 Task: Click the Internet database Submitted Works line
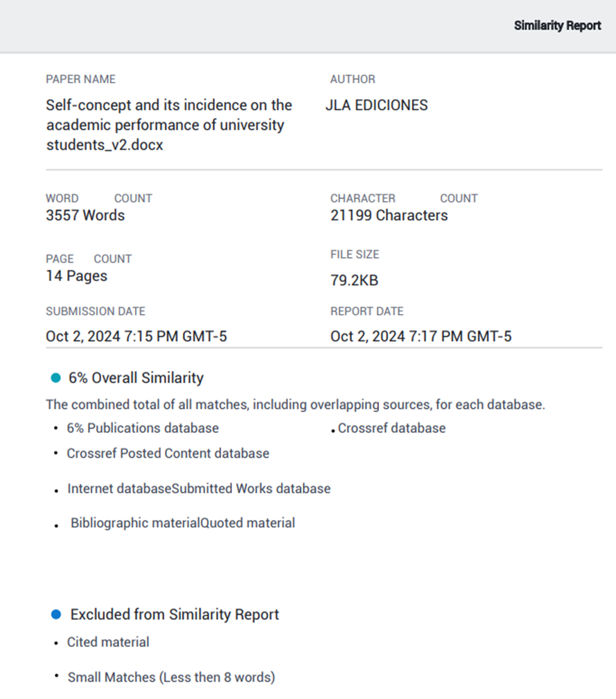coord(199,489)
